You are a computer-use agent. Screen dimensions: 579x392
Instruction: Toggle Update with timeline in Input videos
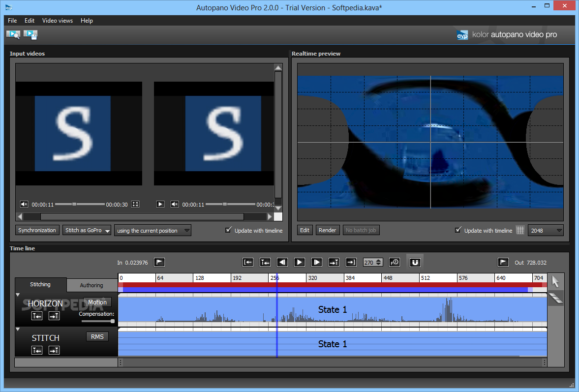pos(228,230)
